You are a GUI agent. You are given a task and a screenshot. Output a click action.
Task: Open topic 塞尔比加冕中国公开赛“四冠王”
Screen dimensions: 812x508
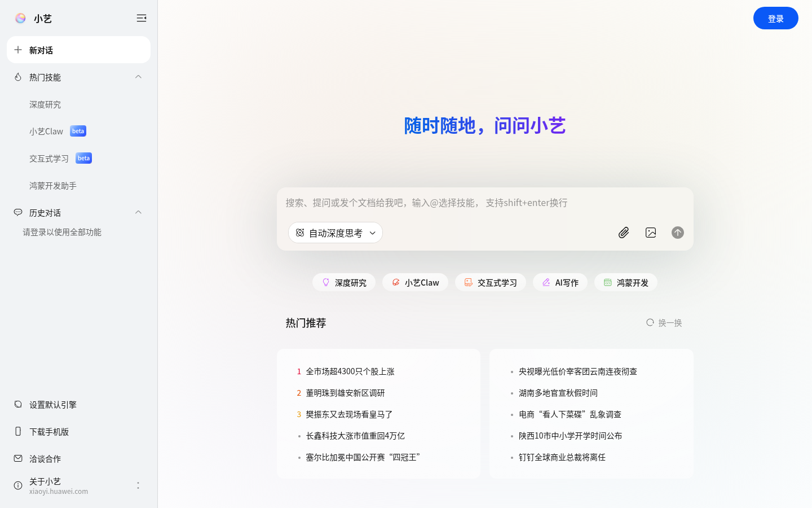point(363,457)
